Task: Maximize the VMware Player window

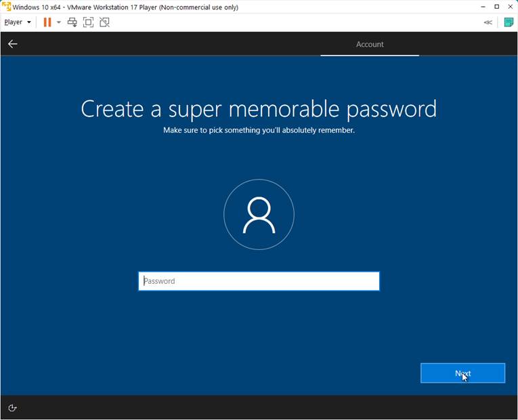Action: click(x=497, y=7)
